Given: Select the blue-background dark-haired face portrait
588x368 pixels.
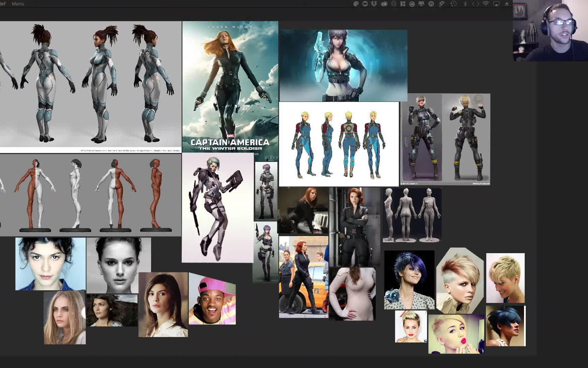Looking at the screenshot, I should 50,264.
